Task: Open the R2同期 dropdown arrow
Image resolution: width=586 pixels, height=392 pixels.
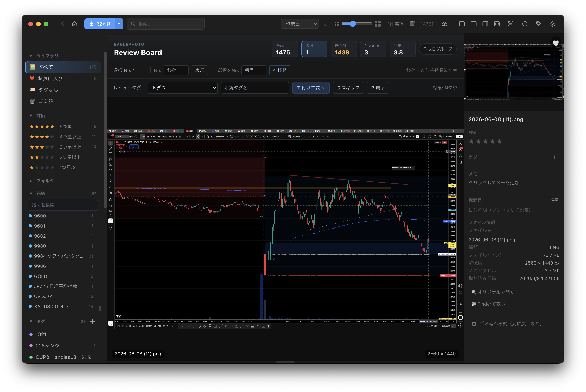Action: tap(119, 24)
